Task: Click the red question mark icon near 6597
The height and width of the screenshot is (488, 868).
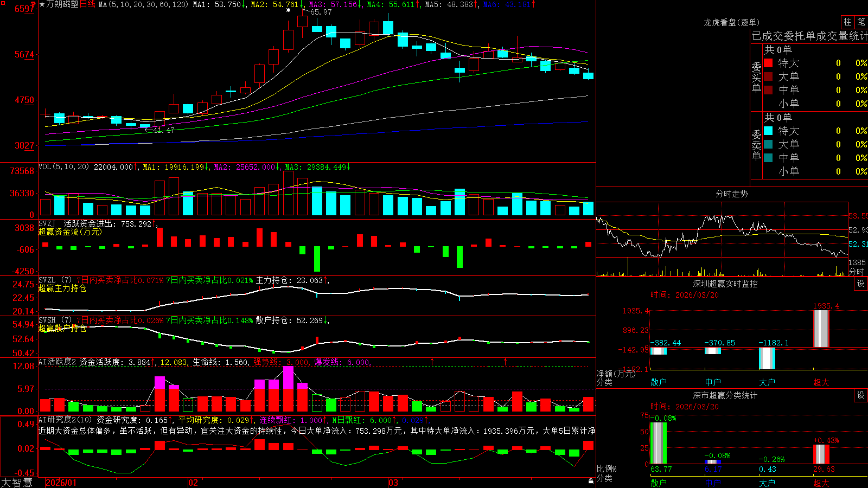Action: tap(33, 5)
